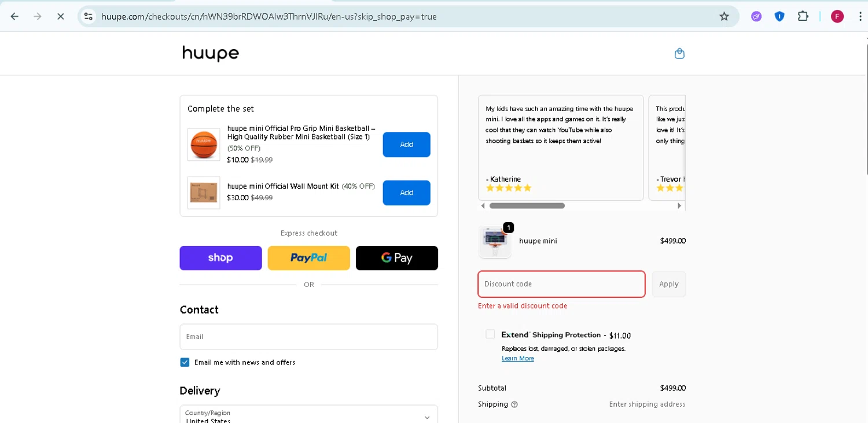Click the Shipping help question icon
This screenshot has height=423, width=868.
514,404
